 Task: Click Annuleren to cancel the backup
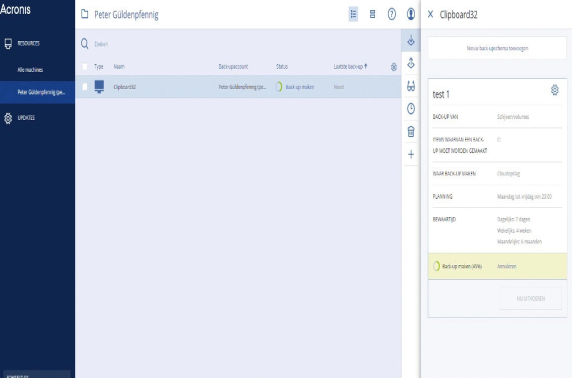tap(506, 266)
